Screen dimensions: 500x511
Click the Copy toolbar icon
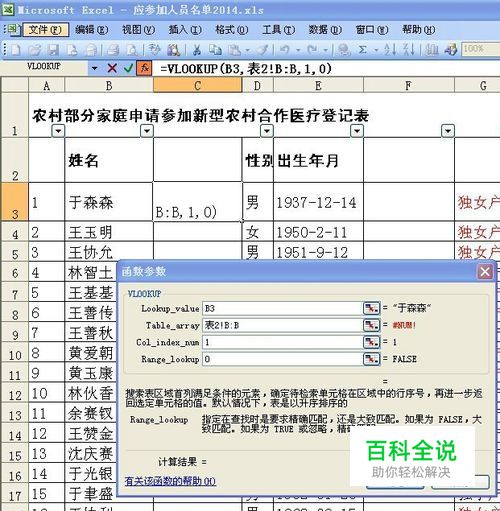coord(215,50)
